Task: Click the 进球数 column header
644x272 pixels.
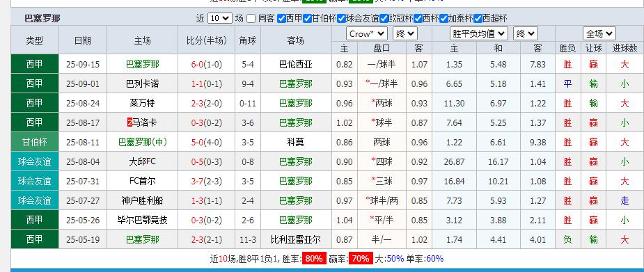Action: point(625,49)
